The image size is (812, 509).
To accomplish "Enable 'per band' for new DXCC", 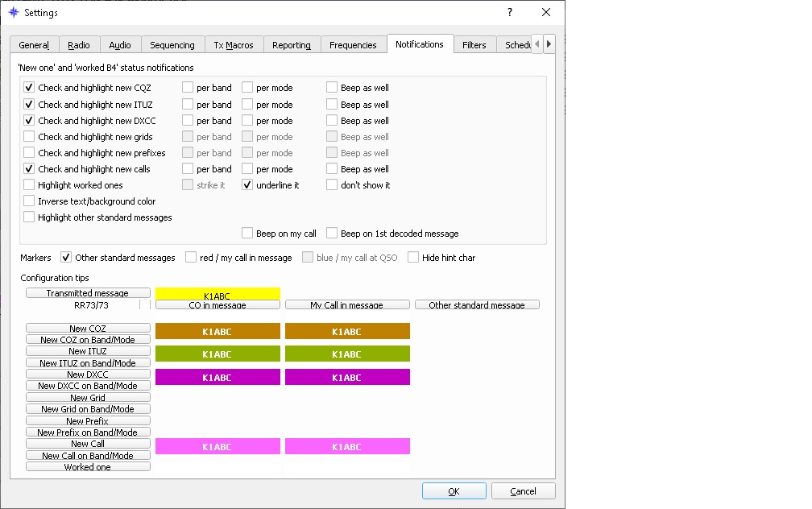I will coord(188,121).
